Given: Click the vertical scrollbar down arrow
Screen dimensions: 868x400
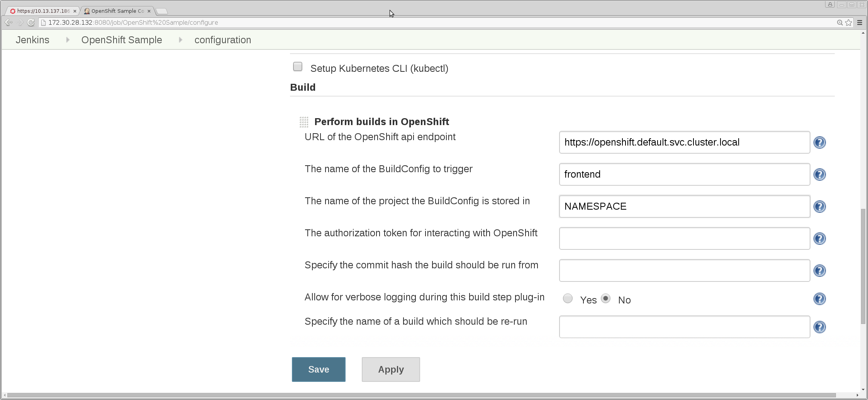Looking at the screenshot, I should point(863,389).
